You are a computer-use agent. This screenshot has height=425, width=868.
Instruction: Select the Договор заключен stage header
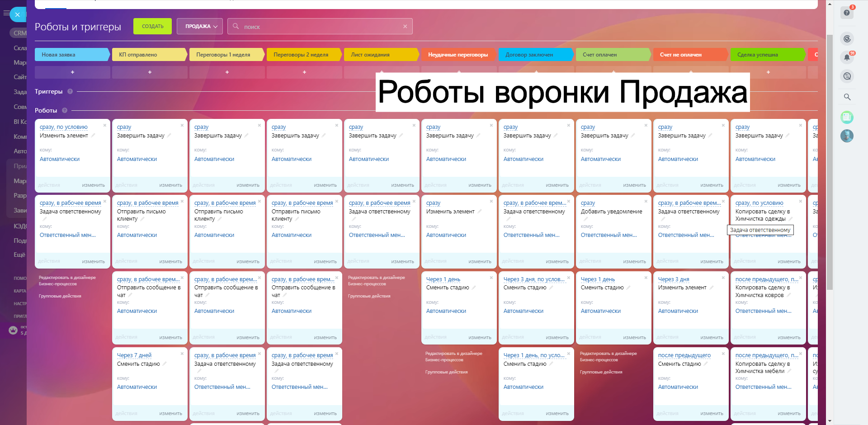pos(536,55)
